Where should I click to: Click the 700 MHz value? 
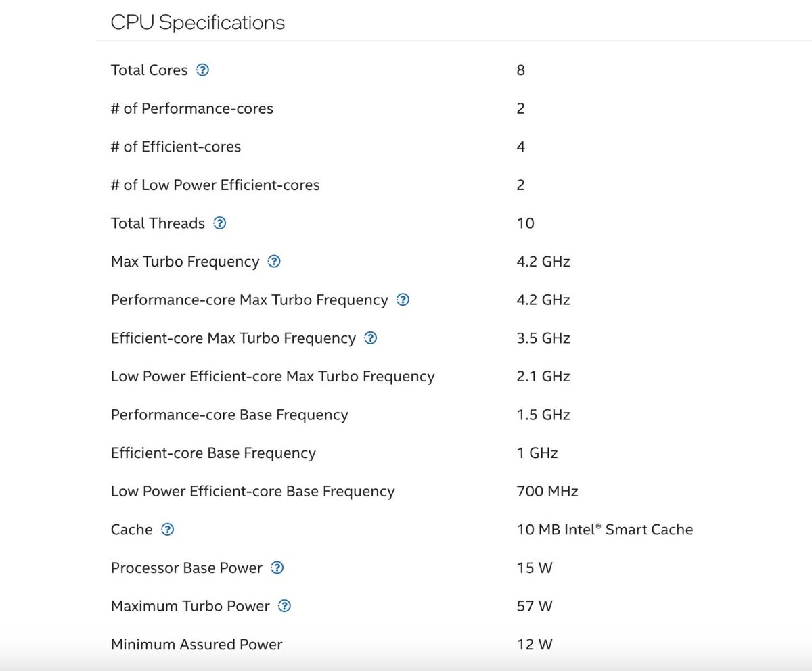(x=547, y=491)
